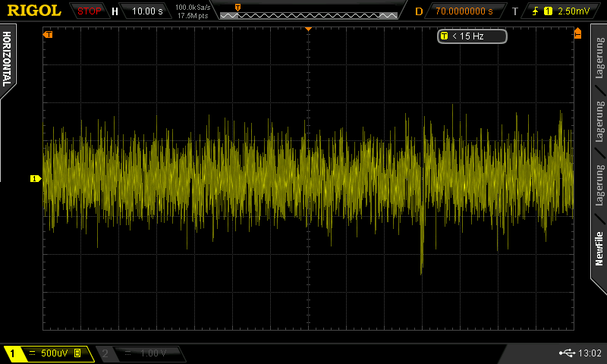Click the trigger source channel 1 badge

coord(548,11)
